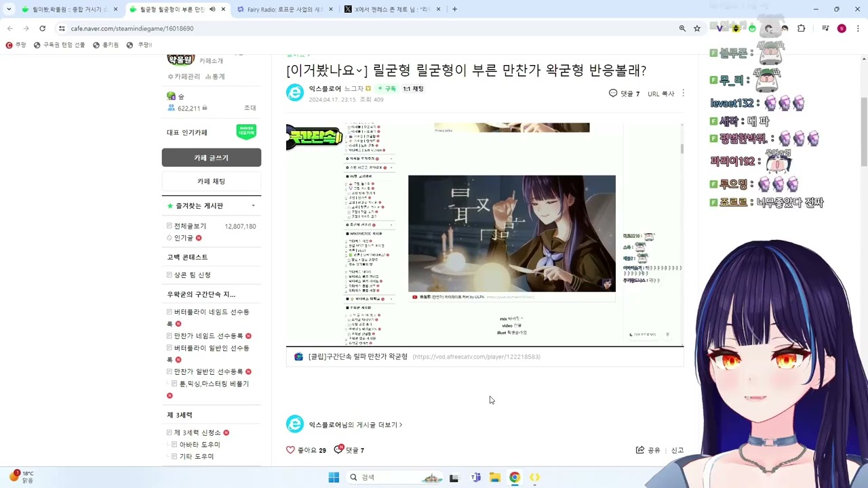Viewport: 868px width, 488px height.
Task: Open 만찬가 네임드 선수등록 board
Action: click(208, 336)
